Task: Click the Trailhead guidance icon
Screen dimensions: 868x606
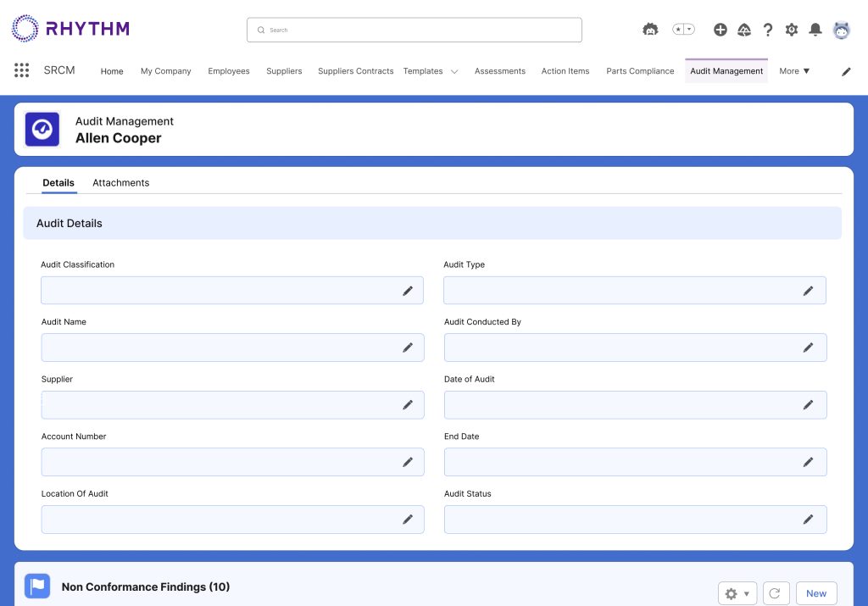Action: (744, 30)
